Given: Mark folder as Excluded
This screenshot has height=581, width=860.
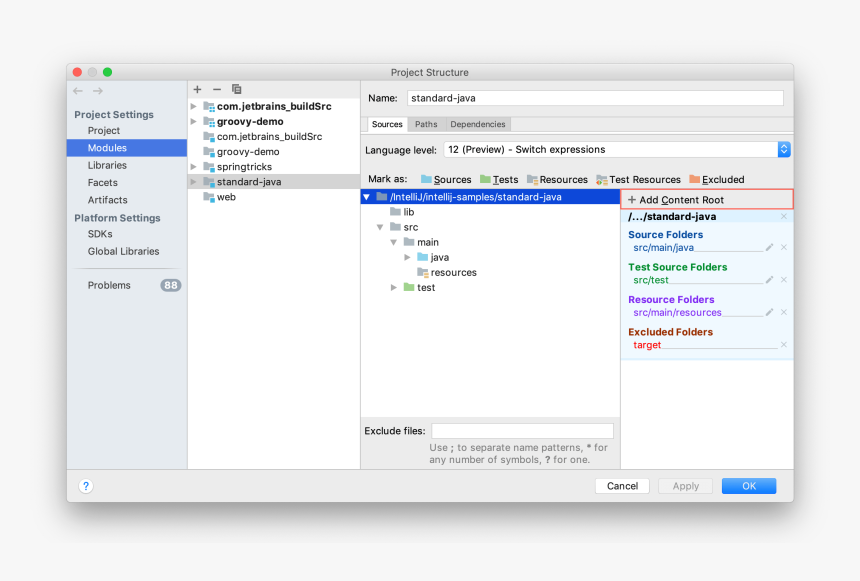Looking at the screenshot, I should click(716, 179).
